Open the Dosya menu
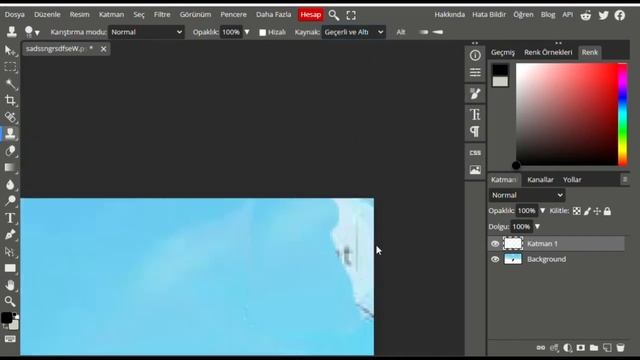 tap(15, 14)
